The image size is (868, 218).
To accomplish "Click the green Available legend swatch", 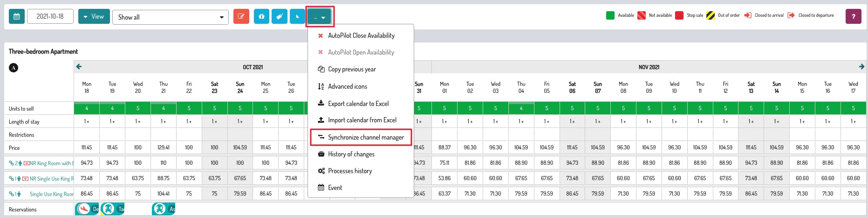I will 610,15.
